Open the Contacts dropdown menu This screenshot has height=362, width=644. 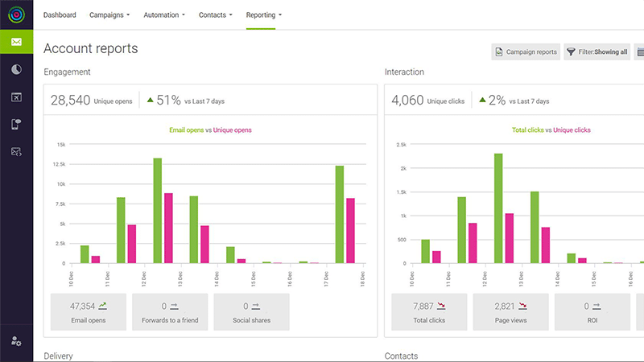[x=215, y=14]
